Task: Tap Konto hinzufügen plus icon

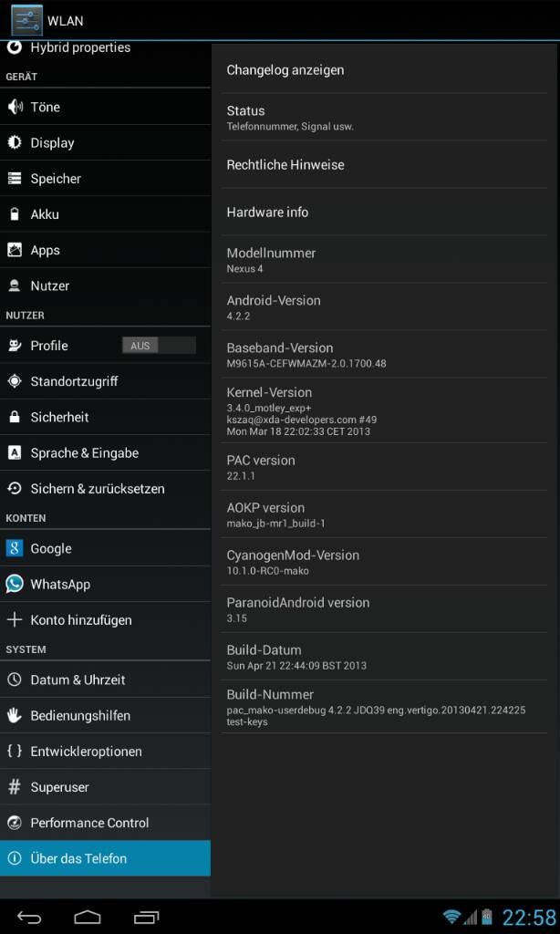Action: pyautogui.click(x=15, y=619)
